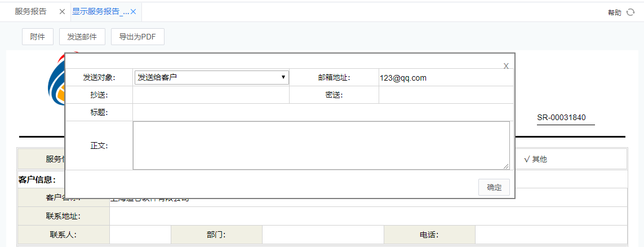
Task: Confirm sending with the 确定 button
Action: [x=494, y=188]
